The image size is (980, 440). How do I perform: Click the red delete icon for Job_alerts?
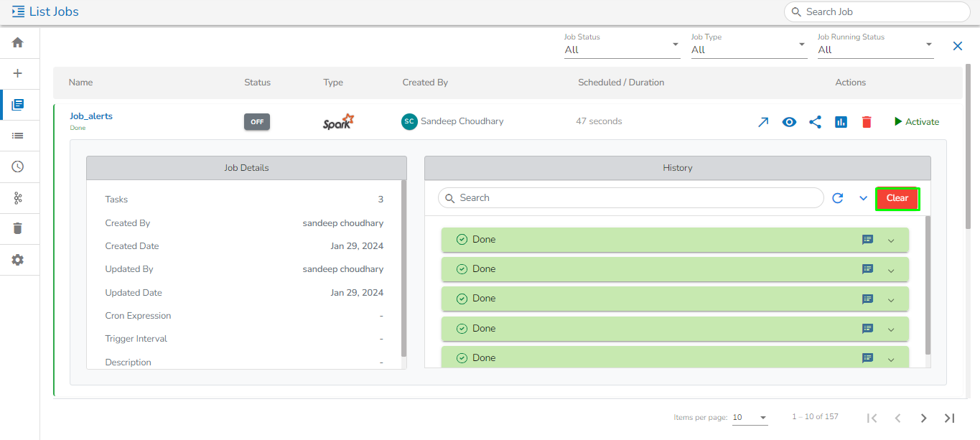tap(867, 122)
